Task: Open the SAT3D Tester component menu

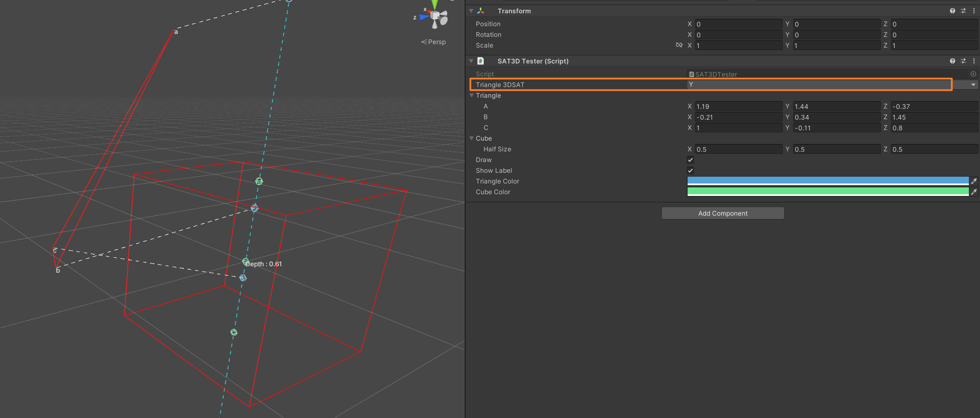Action: [x=973, y=61]
